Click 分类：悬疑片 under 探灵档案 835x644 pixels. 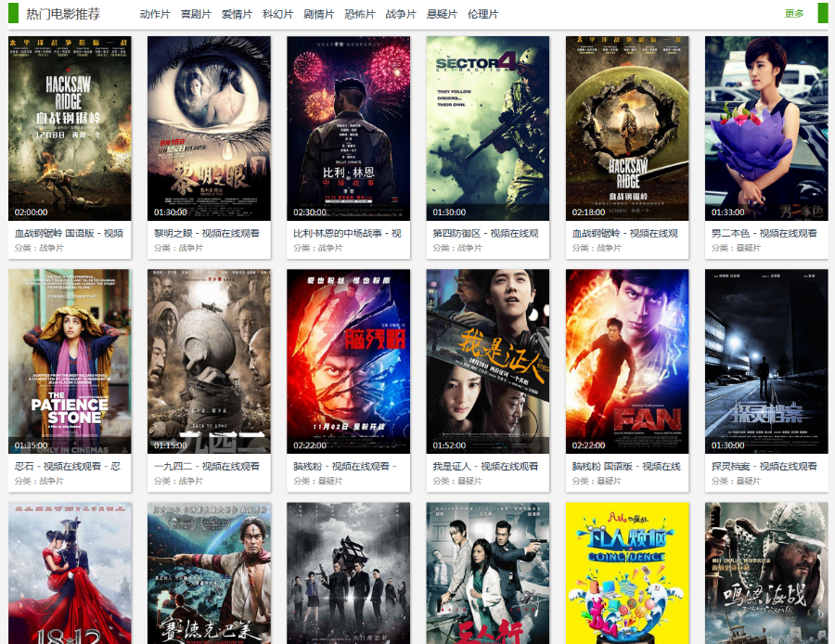pos(736,481)
